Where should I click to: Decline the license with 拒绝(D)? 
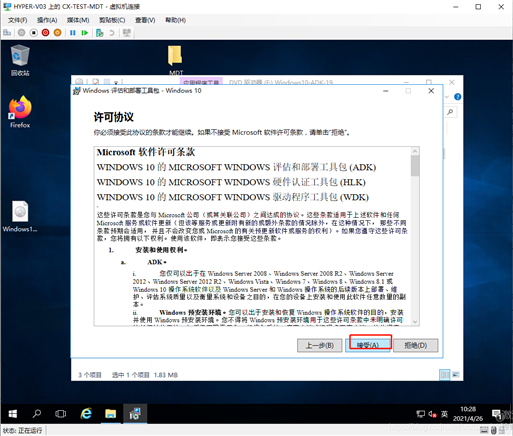point(416,345)
